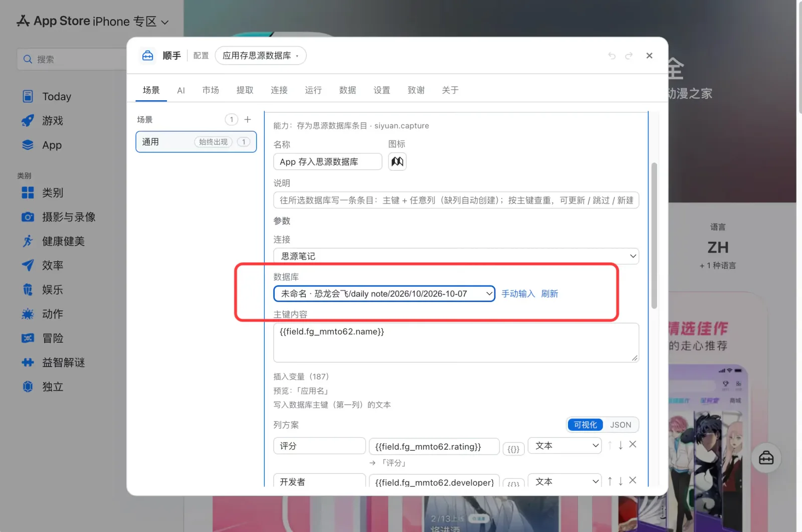
Task: Switch to the AI tab
Action: tap(181, 90)
